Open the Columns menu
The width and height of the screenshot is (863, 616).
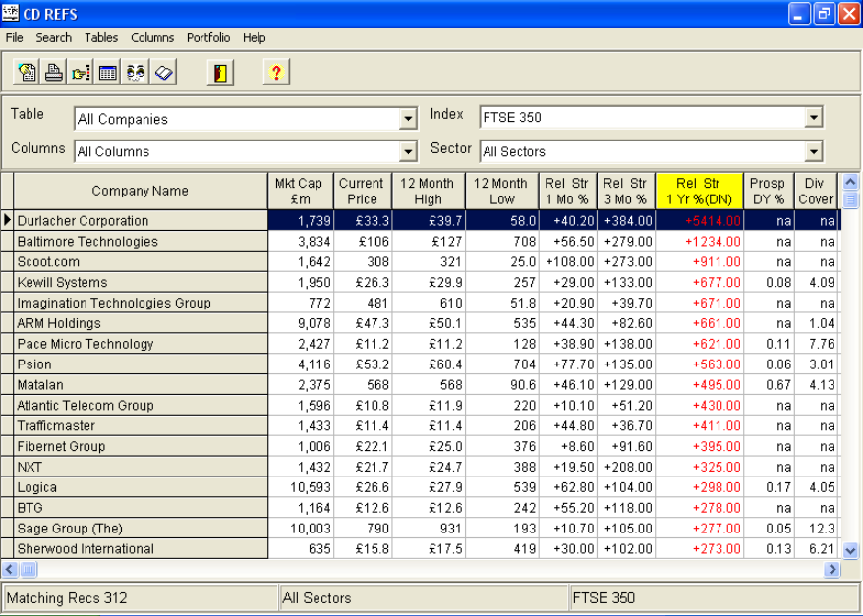click(152, 38)
